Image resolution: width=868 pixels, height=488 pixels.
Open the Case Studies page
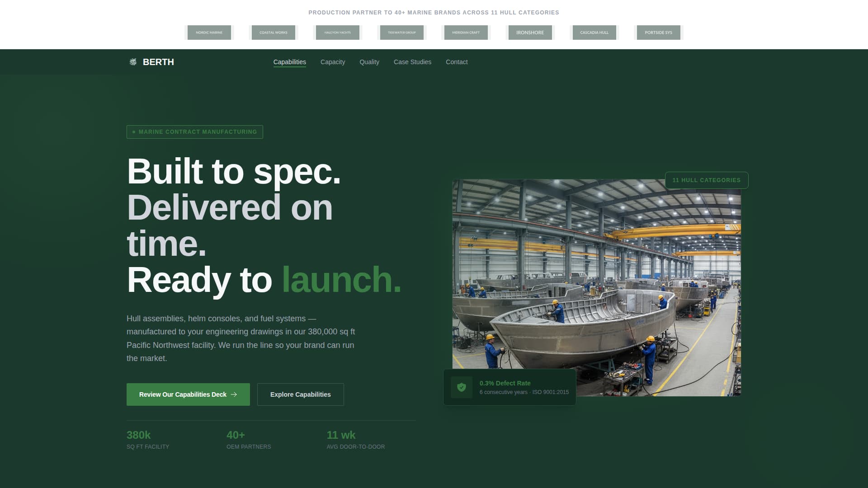(412, 62)
